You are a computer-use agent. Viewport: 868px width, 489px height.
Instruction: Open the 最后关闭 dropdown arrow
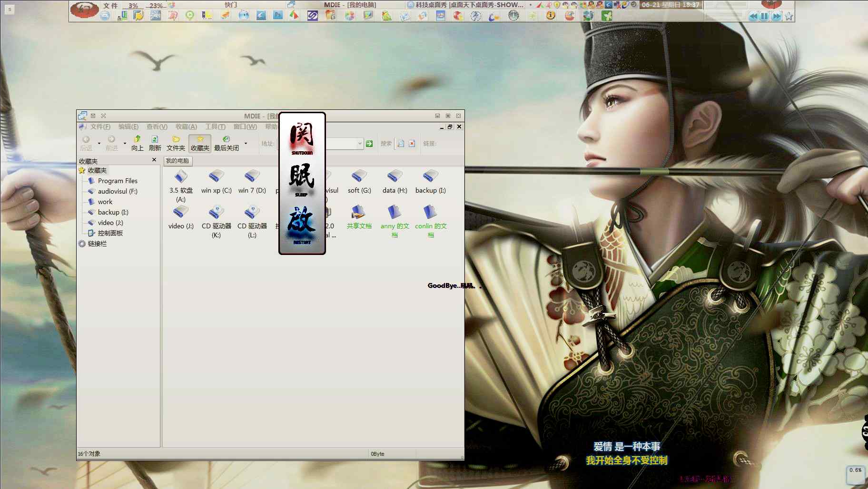point(246,143)
